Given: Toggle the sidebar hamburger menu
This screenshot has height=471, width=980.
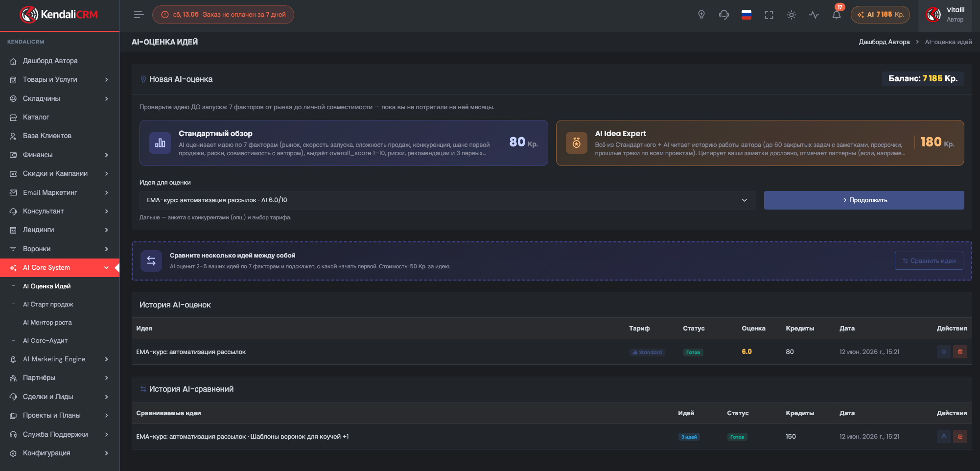Looking at the screenshot, I should click(x=139, y=15).
